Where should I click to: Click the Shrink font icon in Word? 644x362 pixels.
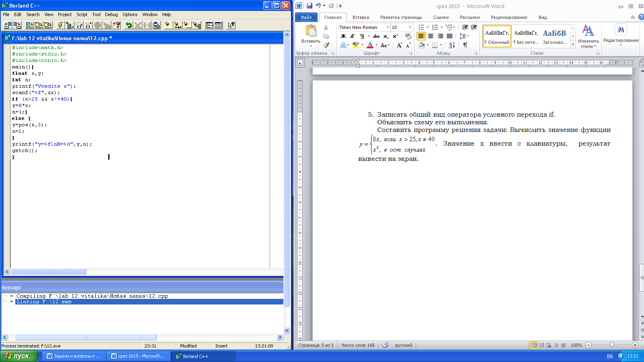408,45
